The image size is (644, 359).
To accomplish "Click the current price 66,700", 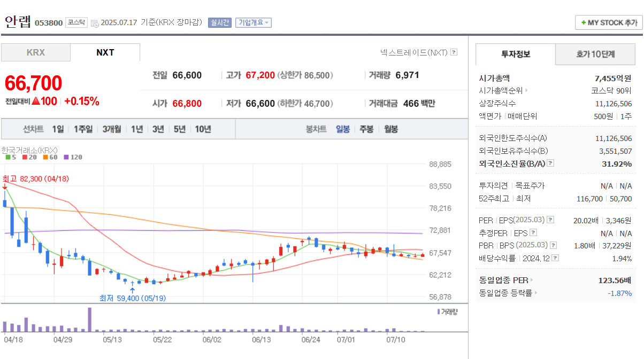I will 33,83.
